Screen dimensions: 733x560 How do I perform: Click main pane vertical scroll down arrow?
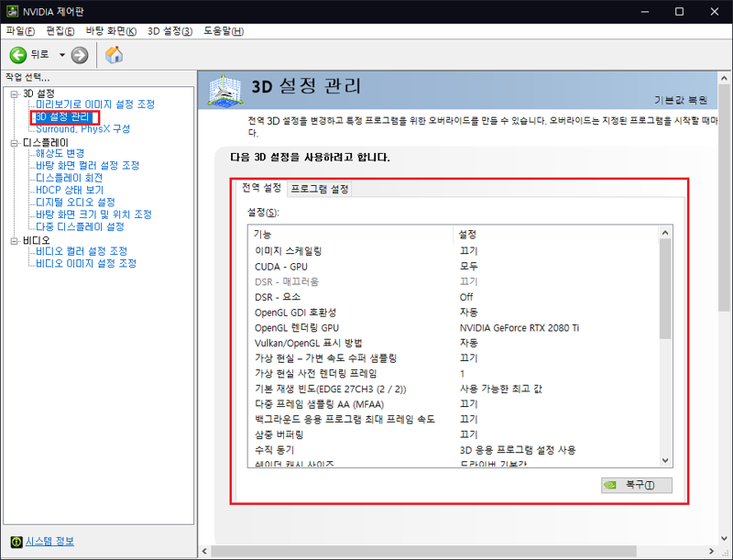click(724, 539)
